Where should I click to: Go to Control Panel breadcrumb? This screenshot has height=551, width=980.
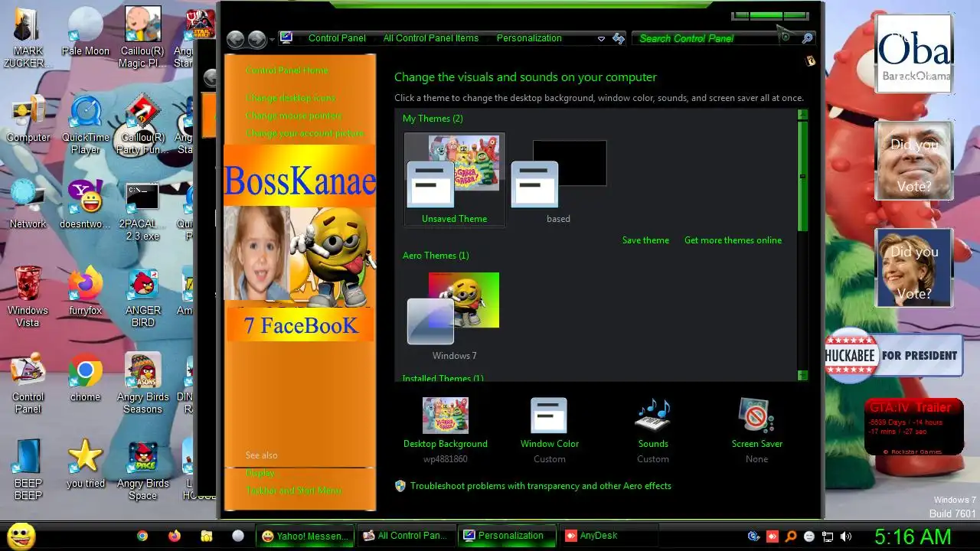tap(337, 38)
